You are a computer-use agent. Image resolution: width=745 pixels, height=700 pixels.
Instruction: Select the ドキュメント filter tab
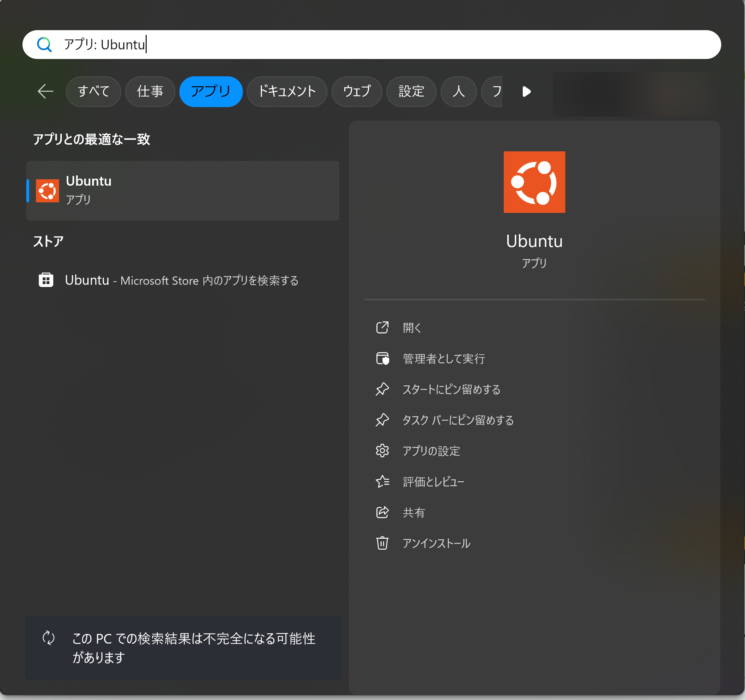click(x=287, y=91)
